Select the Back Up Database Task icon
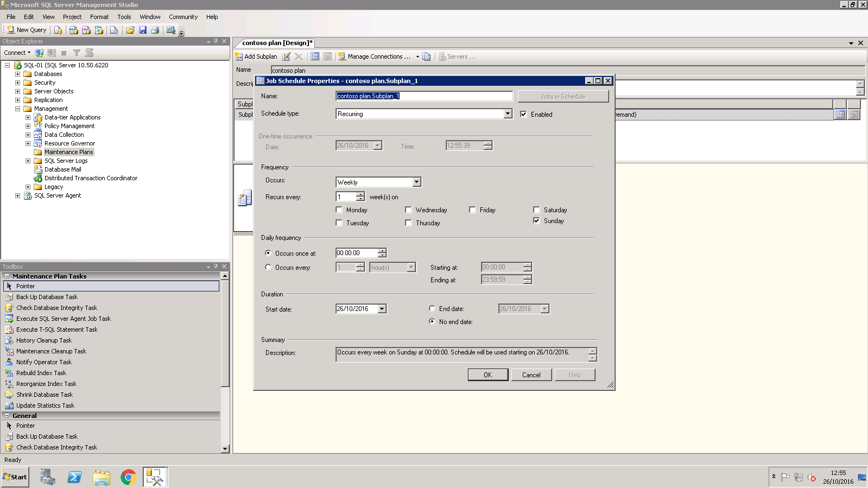This screenshot has height=488, width=868. point(9,297)
